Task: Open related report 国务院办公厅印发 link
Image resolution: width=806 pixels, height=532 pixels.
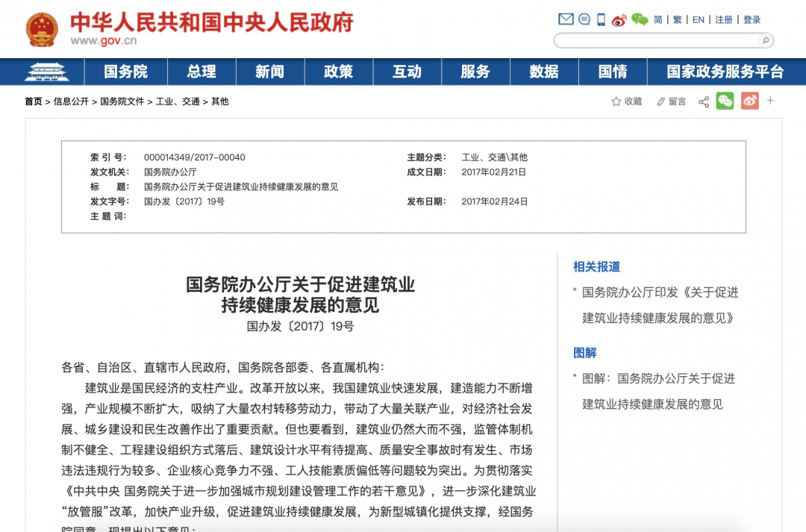Action: click(660, 305)
